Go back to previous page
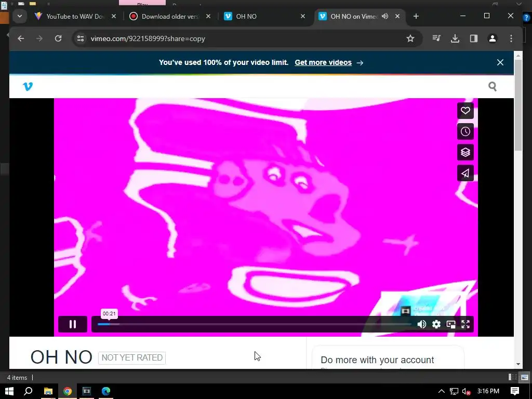The height and width of the screenshot is (399, 532). (21, 38)
